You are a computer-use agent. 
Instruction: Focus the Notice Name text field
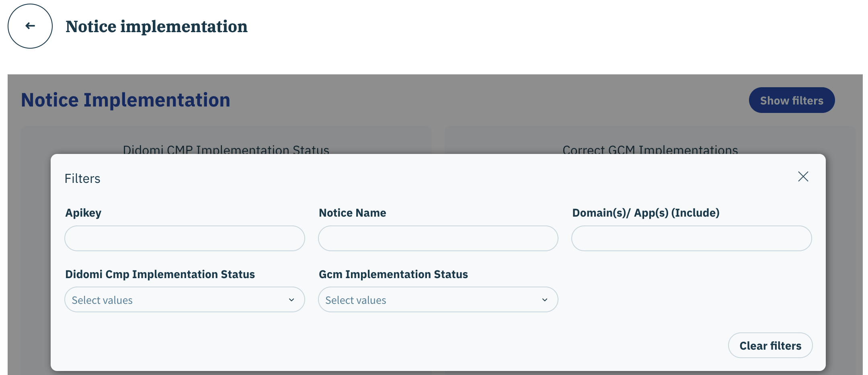coord(438,238)
